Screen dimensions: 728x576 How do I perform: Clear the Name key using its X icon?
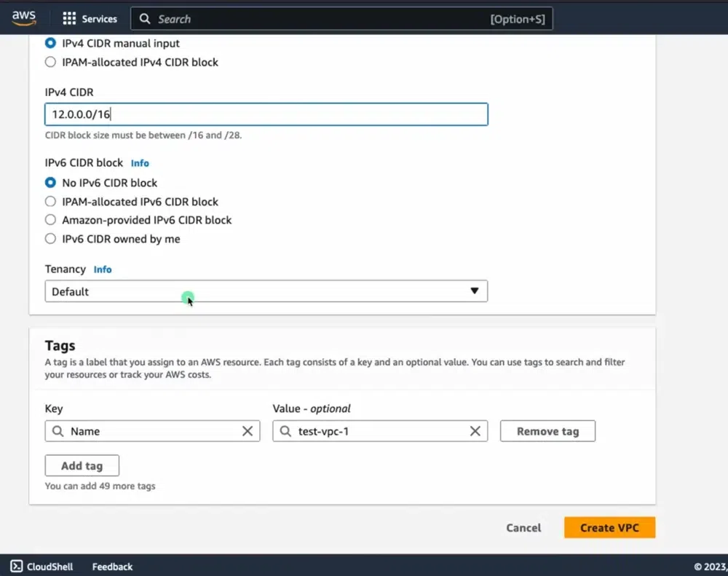click(247, 431)
